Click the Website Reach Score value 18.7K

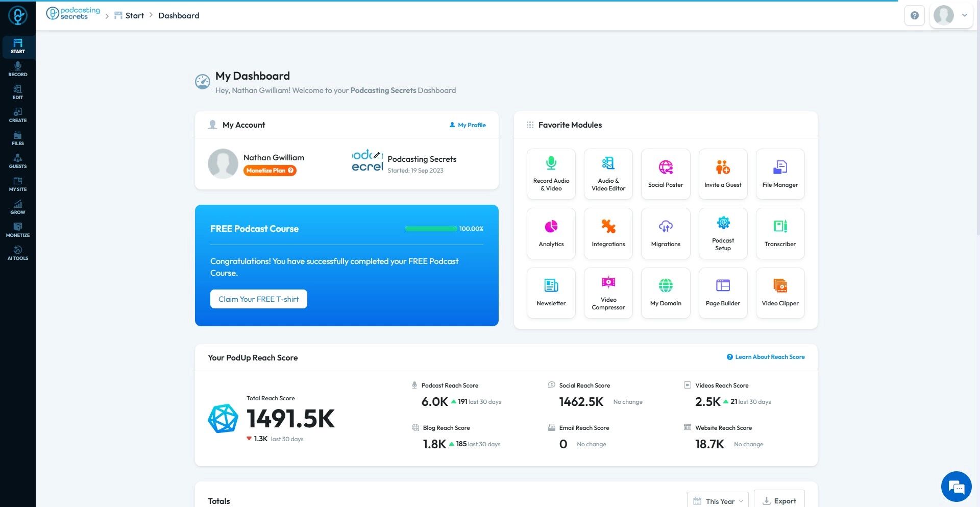[709, 444]
